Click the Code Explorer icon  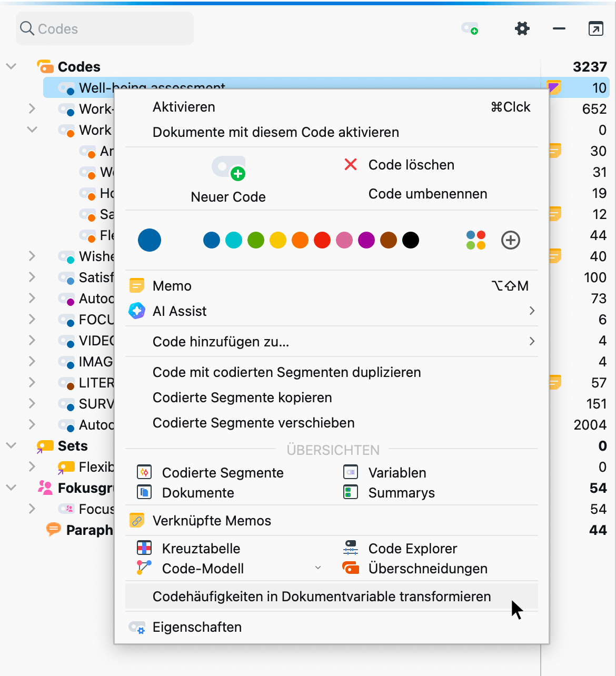click(351, 548)
